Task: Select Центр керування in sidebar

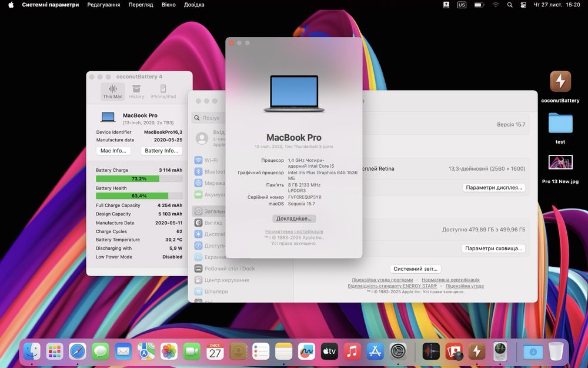Action: [x=222, y=280]
